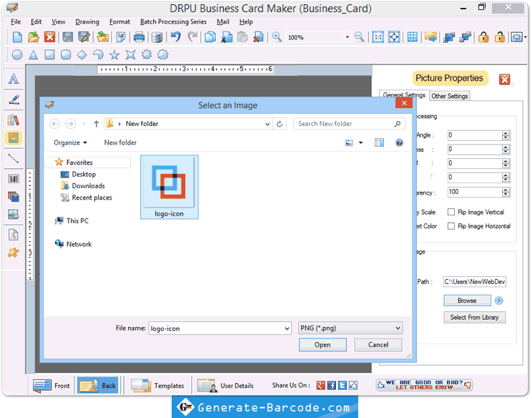
Task: Select the five-point star shape tool
Action: tap(114, 54)
